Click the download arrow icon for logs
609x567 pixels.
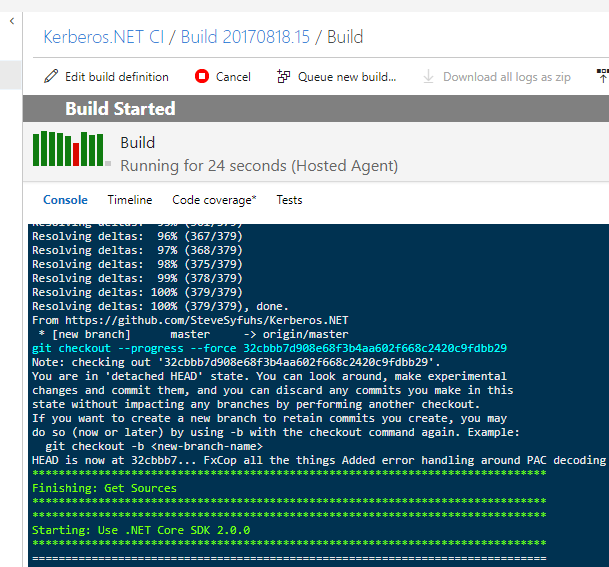[428, 77]
